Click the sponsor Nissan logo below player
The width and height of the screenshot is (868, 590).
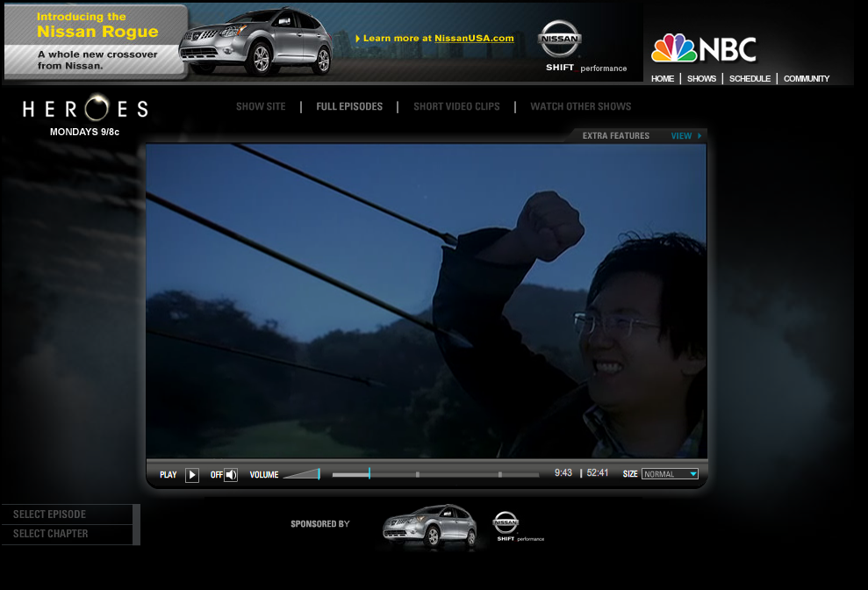(506, 522)
